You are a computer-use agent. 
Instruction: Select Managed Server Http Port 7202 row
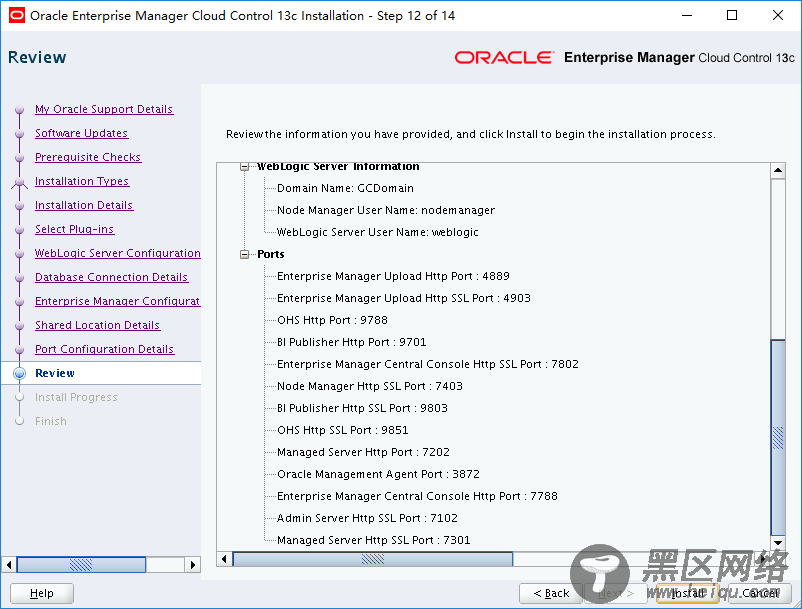(363, 452)
